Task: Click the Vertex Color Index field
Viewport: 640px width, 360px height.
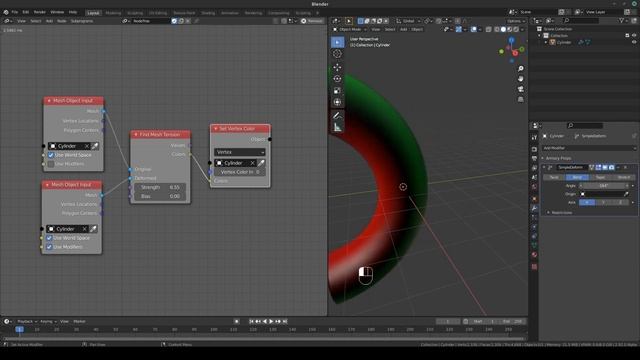Action: pos(240,172)
